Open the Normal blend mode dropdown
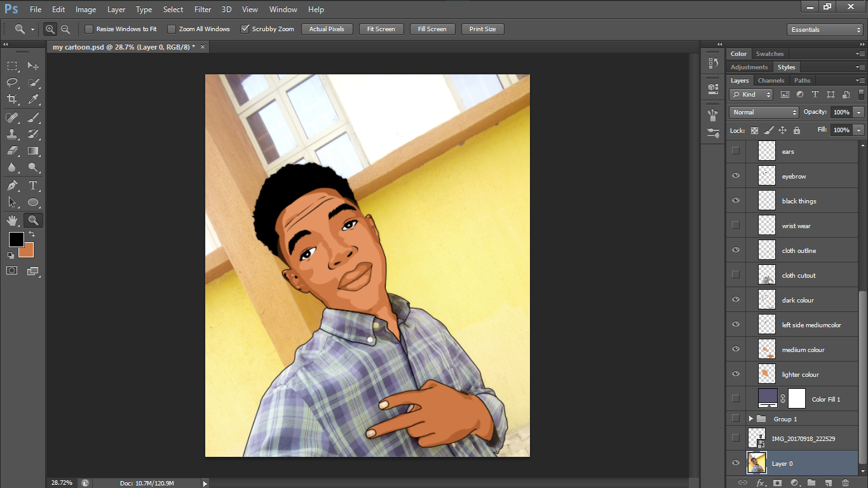Image resolution: width=868 pixels, height=488 pixels. (764, 112)
